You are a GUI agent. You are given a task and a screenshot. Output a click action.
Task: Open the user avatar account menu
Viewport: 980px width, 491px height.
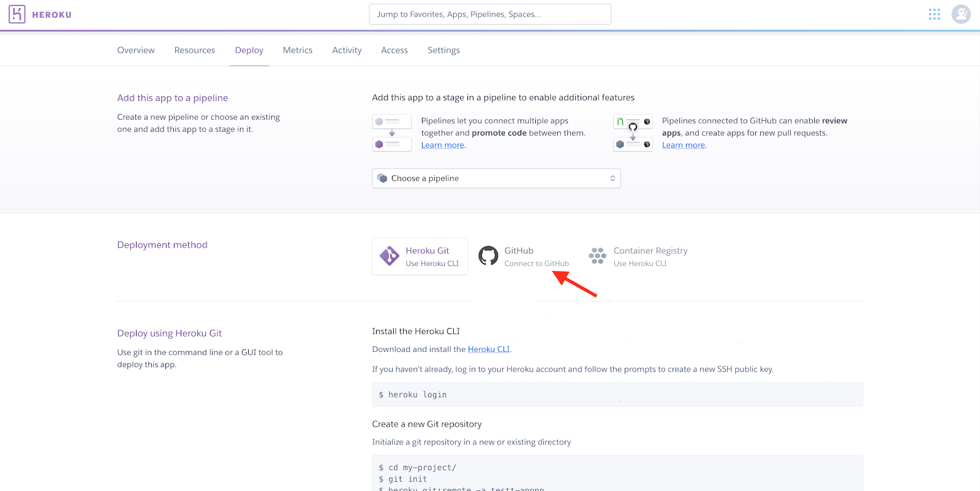coord(961,14)
